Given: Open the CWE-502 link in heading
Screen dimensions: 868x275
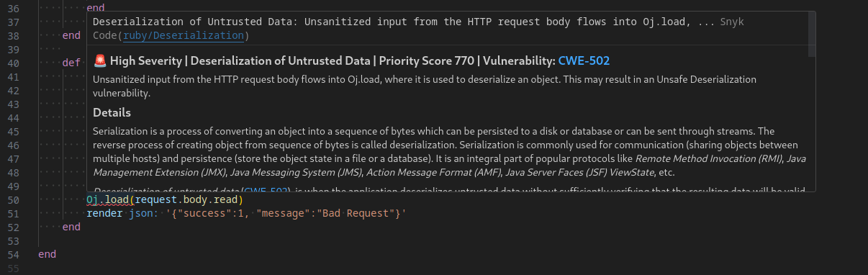Looking at the screenshot, I should point(584,61).
